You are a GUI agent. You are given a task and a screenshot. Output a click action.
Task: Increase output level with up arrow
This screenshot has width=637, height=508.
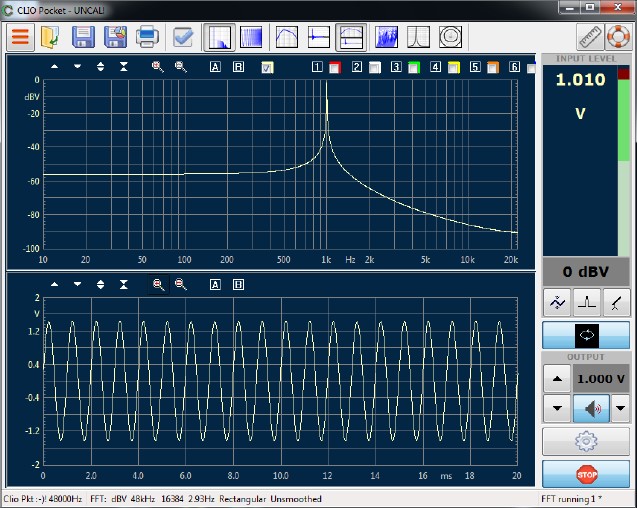(x=557, y=380)
